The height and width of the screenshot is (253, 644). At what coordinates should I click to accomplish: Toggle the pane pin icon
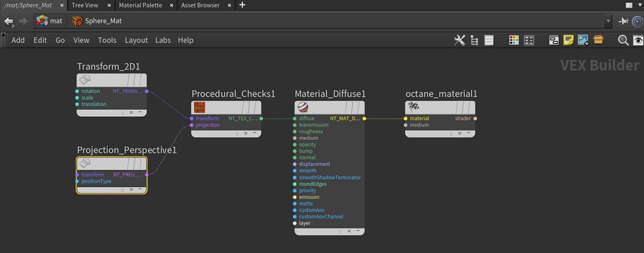pos(623,21)
